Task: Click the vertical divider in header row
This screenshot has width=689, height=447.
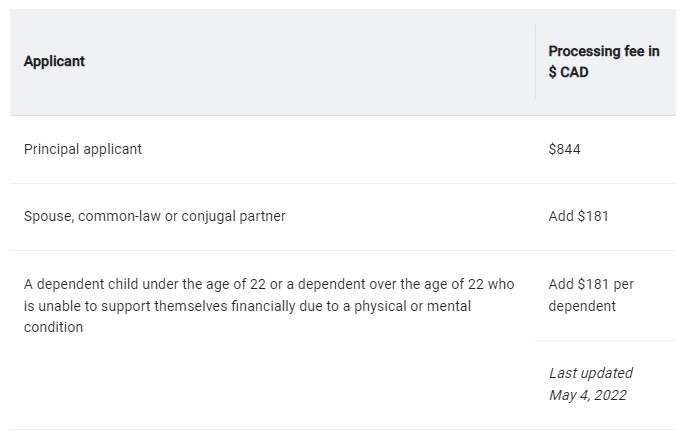Action: 535,61
